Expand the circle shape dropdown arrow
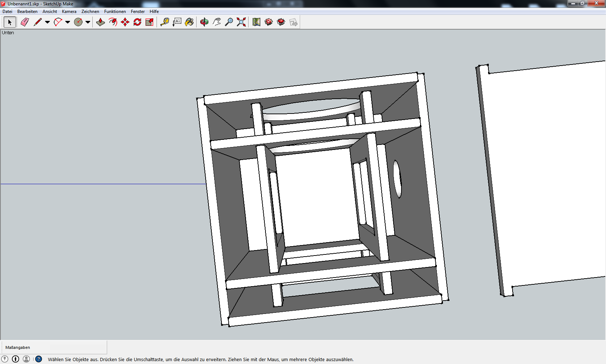This screenshot has height=364, width=606. [88, 22]
